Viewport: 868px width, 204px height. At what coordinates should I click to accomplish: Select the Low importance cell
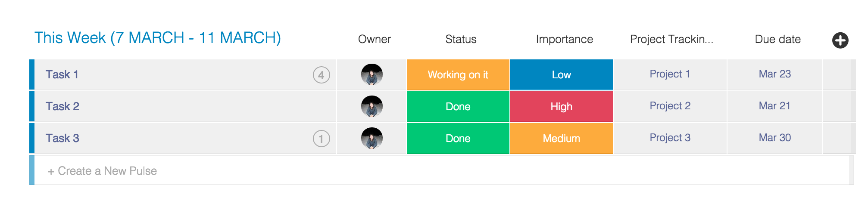pos(562,75)
